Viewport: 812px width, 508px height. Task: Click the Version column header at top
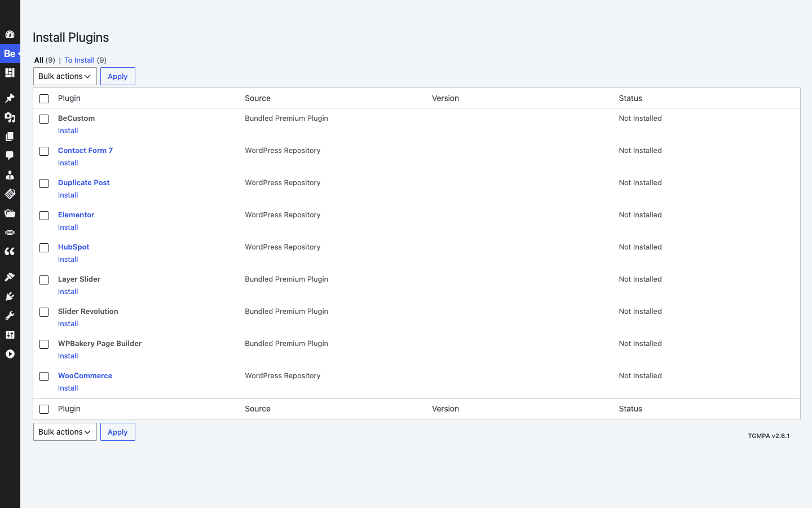[x=445, y=98]
